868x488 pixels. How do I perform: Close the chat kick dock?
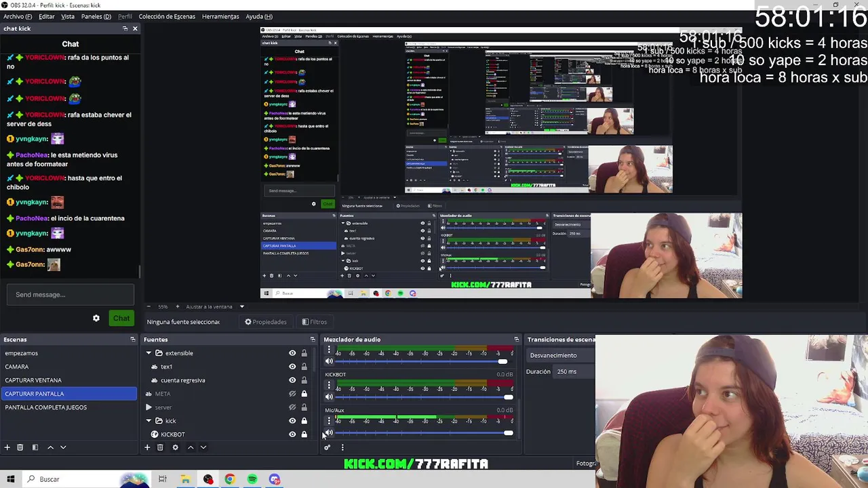[135, 28]
